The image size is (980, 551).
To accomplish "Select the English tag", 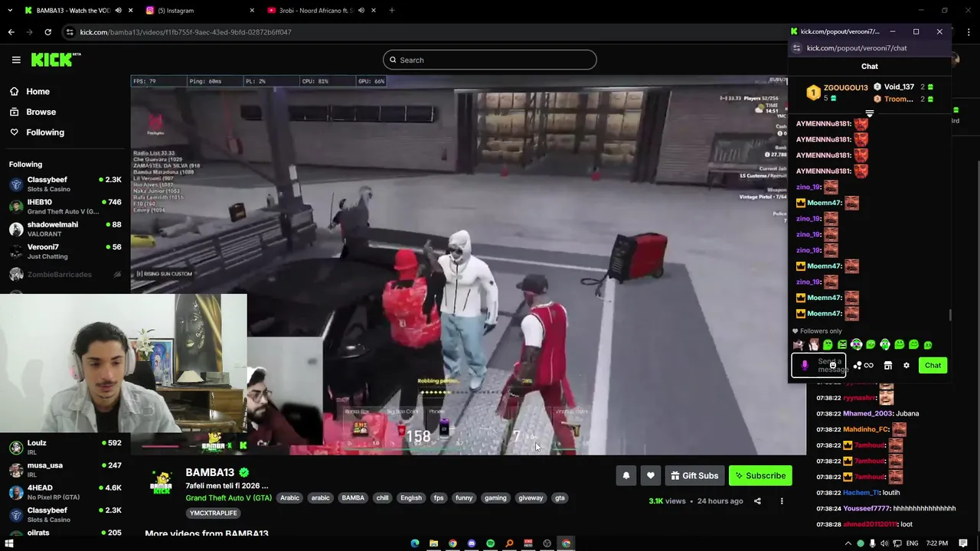I will point(411,498).
